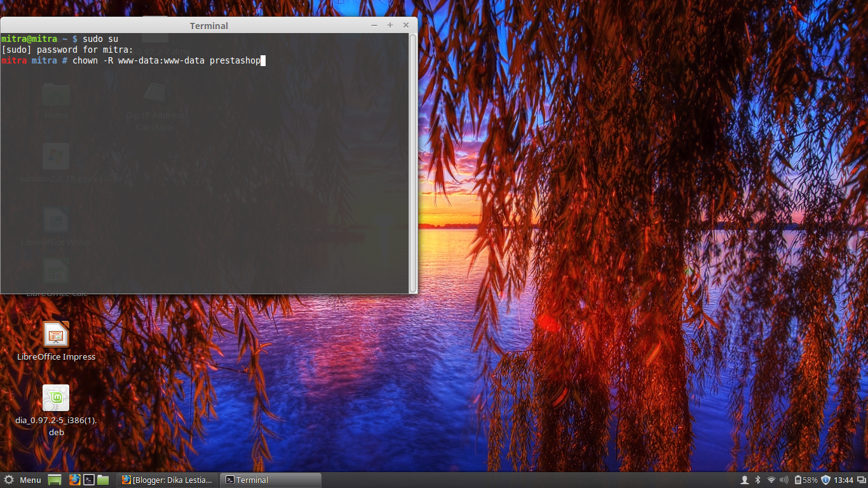
Task: Open the Menu button in the panel
Action: click(x=22, y=480)
